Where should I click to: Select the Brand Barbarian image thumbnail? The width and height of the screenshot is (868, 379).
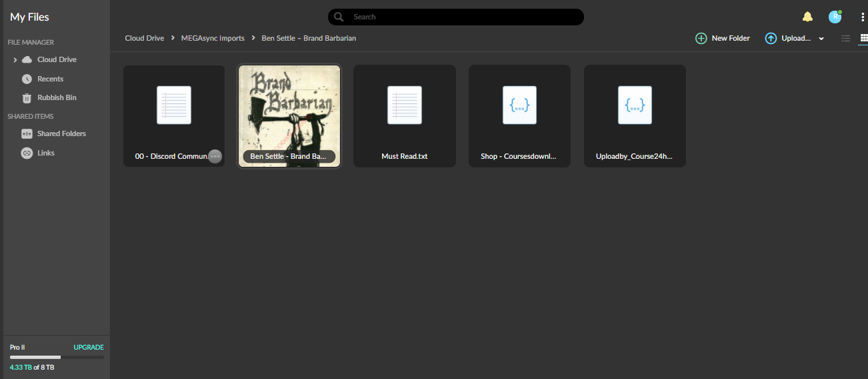(x=289, y=116)
